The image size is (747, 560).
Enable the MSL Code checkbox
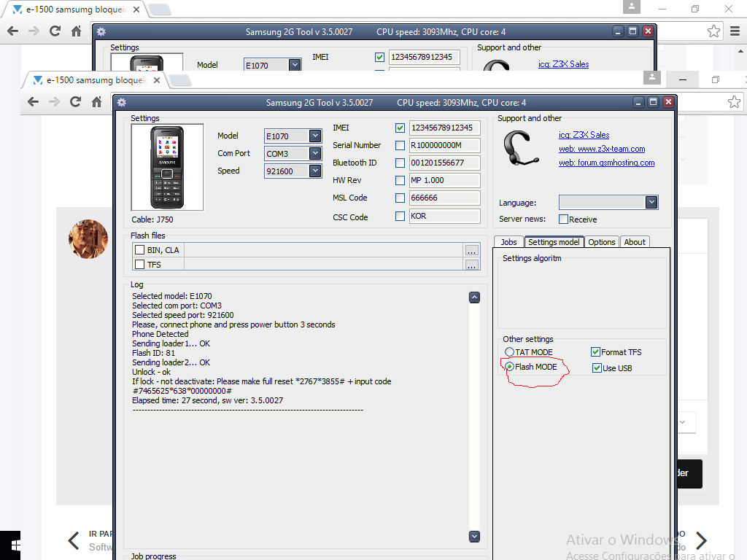point(400,198)
